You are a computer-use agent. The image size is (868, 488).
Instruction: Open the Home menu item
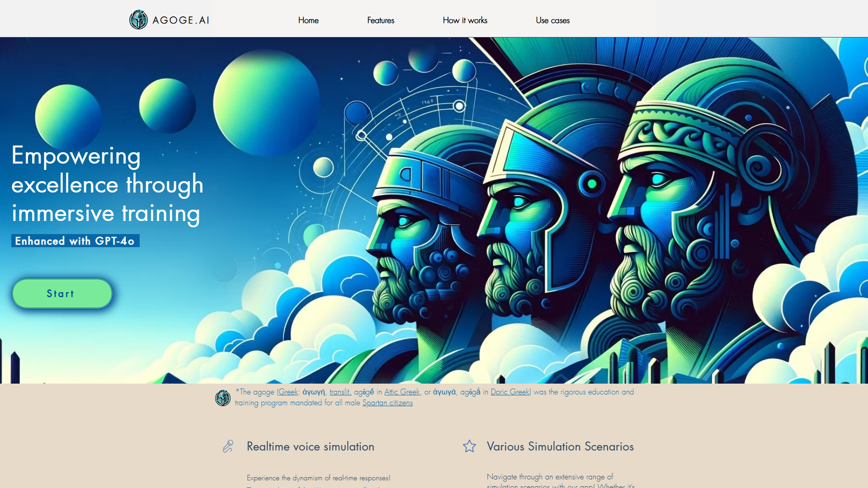(x=308, y=20)
